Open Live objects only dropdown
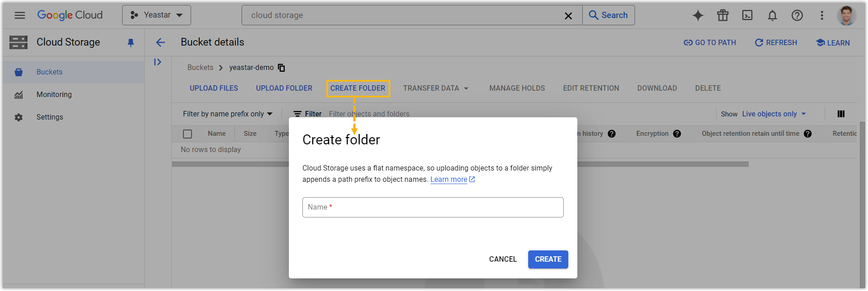 click(x=774, y=114)
